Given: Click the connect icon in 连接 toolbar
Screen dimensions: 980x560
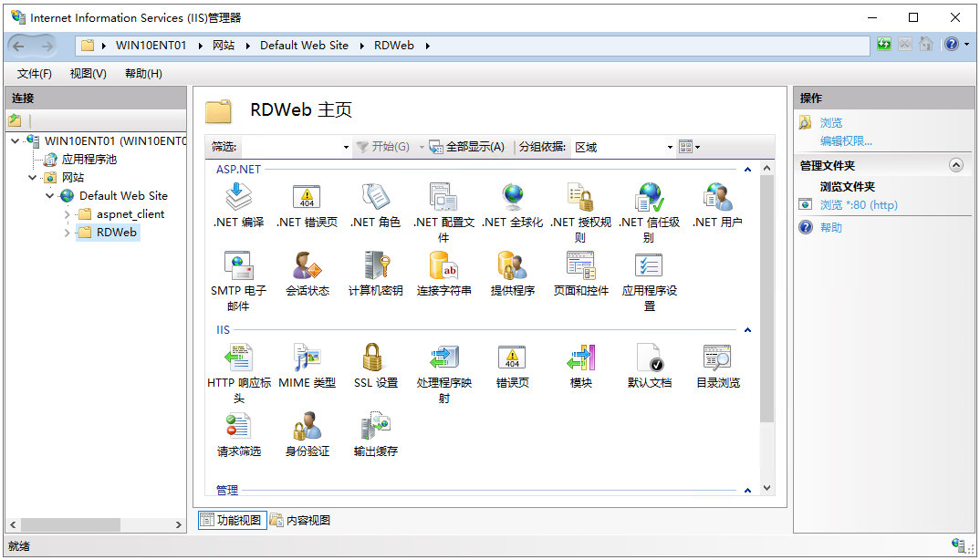Looking at the screenshot, I should [x=15, y=120].
